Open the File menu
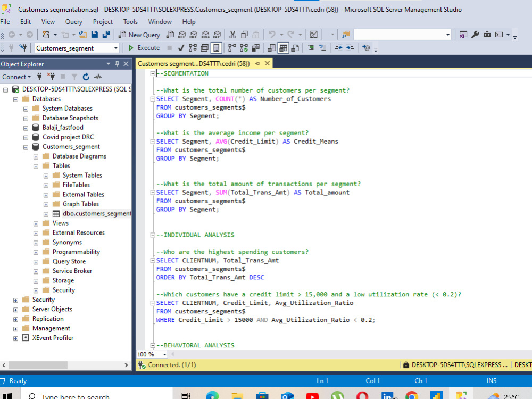The image size is (532, 399). click(5, 22)
